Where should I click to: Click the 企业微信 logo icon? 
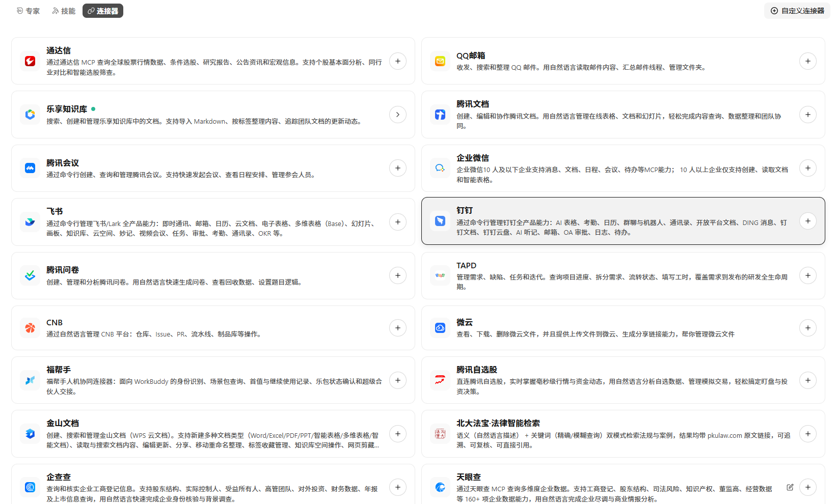[x=440, y=168]
